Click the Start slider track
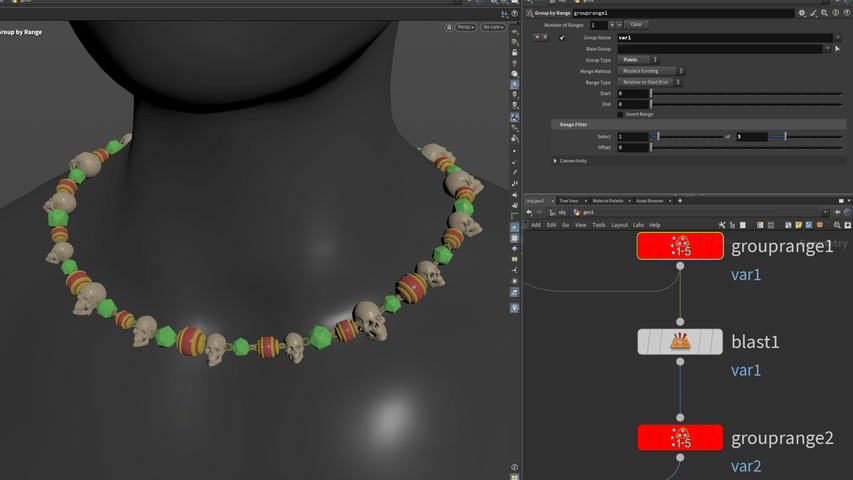Screen dimensions: 853x480 [x=746, y=94]
